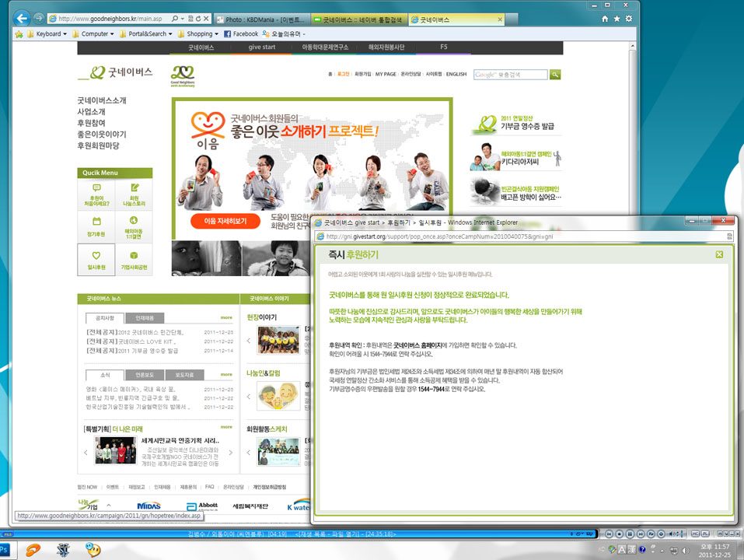Click the volume speaker icon in system tray
744x560 pixels.
(x=685, y=551)
